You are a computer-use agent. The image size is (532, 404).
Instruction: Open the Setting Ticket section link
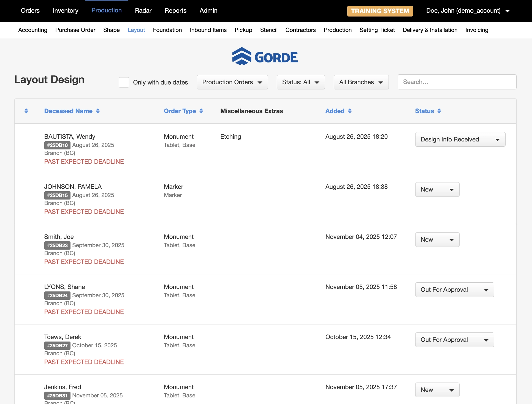pos(377,30)
